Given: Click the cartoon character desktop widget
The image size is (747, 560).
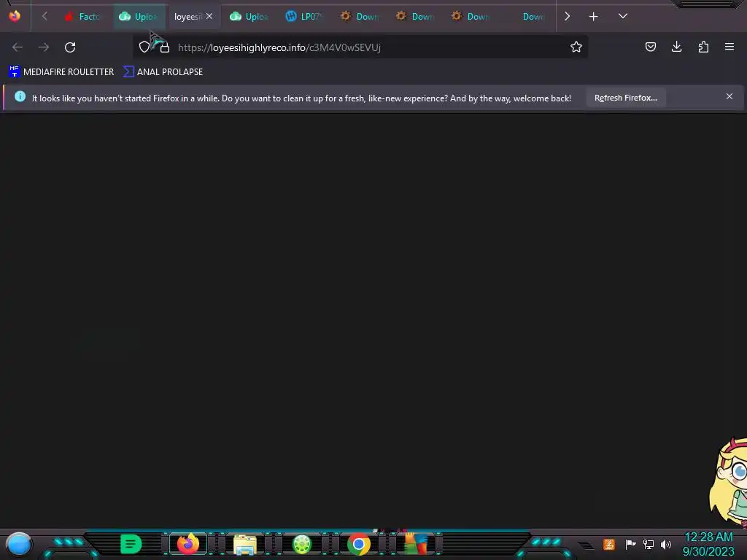Looking at the screenshot, I should tap(728, 482).
